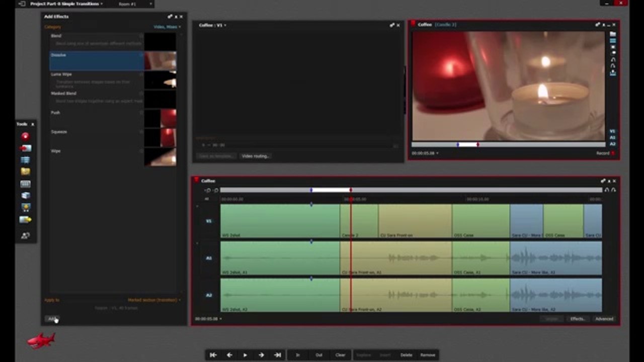Expand the A1 track disclosure arrow
The width and height of the screenshot is (644, 362).
click(x=197, y=243)
